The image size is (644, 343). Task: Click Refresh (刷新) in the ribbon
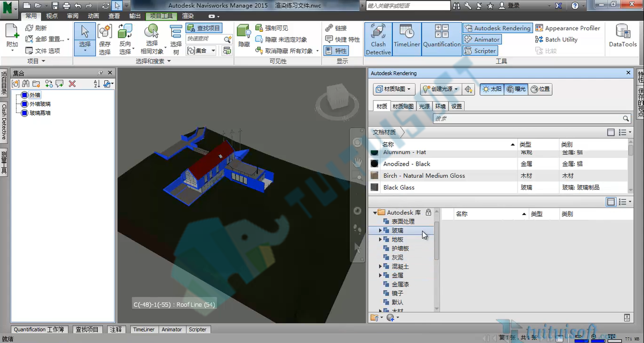coord(36,28)
